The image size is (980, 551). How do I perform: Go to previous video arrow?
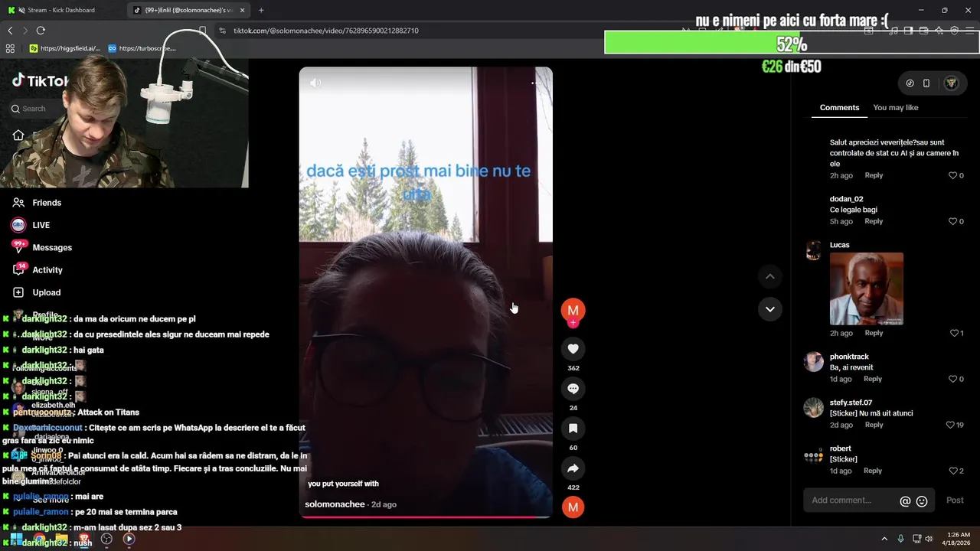tap(770, 276)
